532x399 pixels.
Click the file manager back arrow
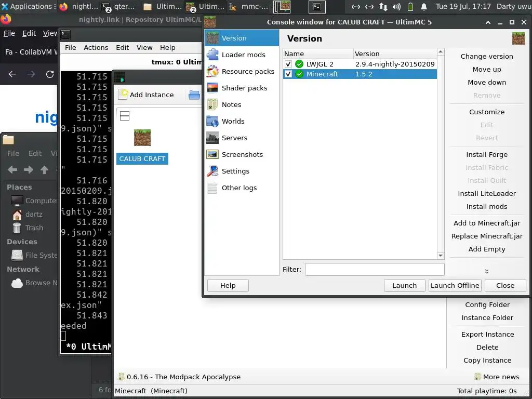12,170
